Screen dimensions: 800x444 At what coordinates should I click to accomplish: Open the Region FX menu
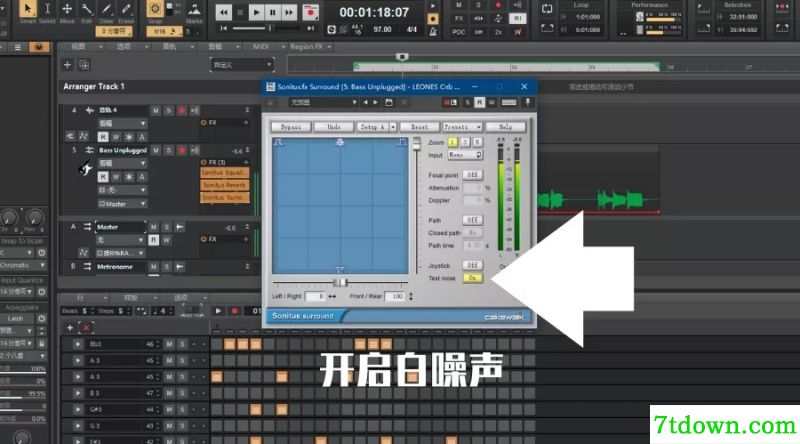(310, 46)
